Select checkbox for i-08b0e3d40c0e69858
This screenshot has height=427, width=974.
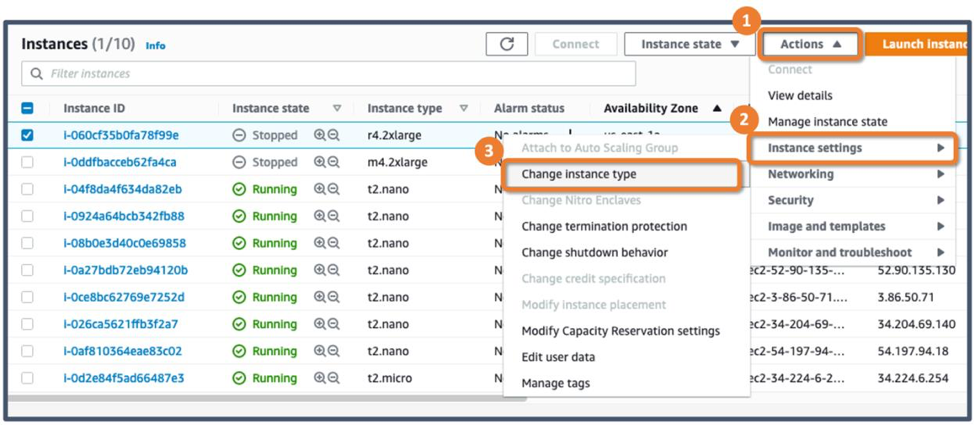[27, 243]
